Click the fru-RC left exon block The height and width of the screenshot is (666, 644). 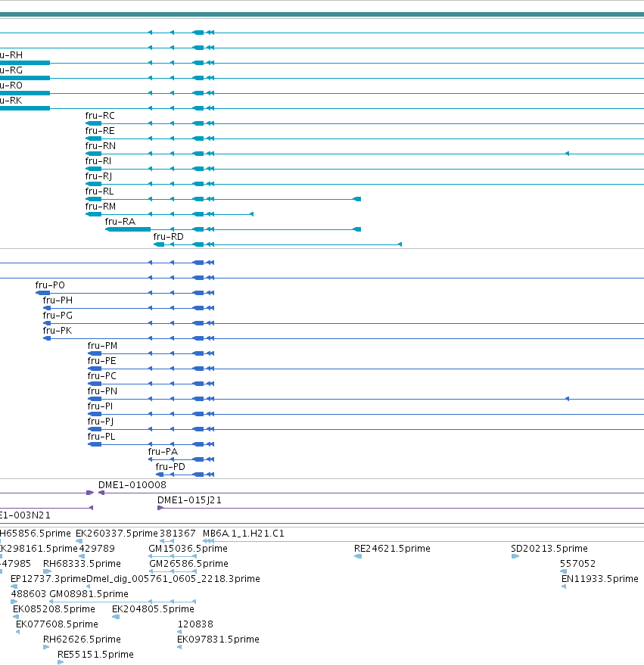[x=93, y=123]
